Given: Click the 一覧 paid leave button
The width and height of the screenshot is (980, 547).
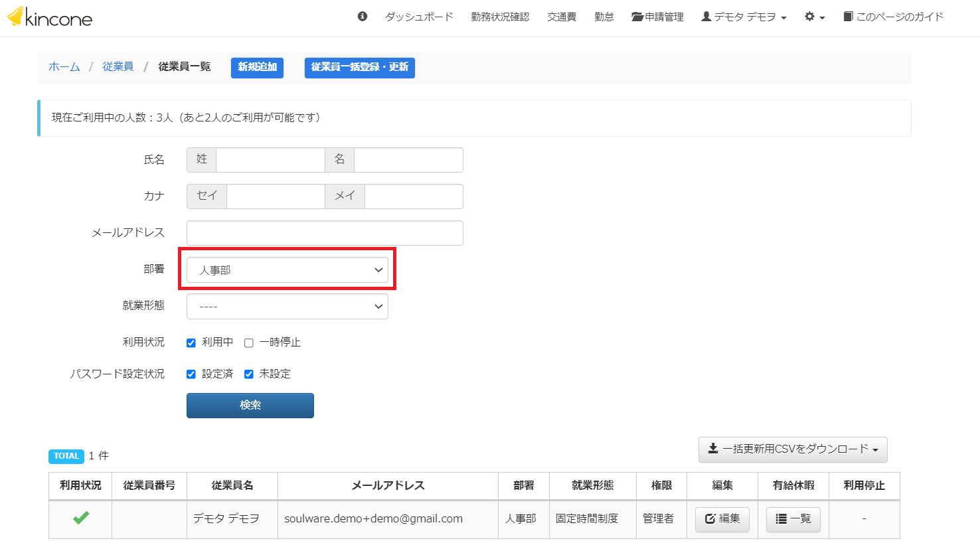Looking at the screenshot, I should pyautogui.click(x=793, y=519).
